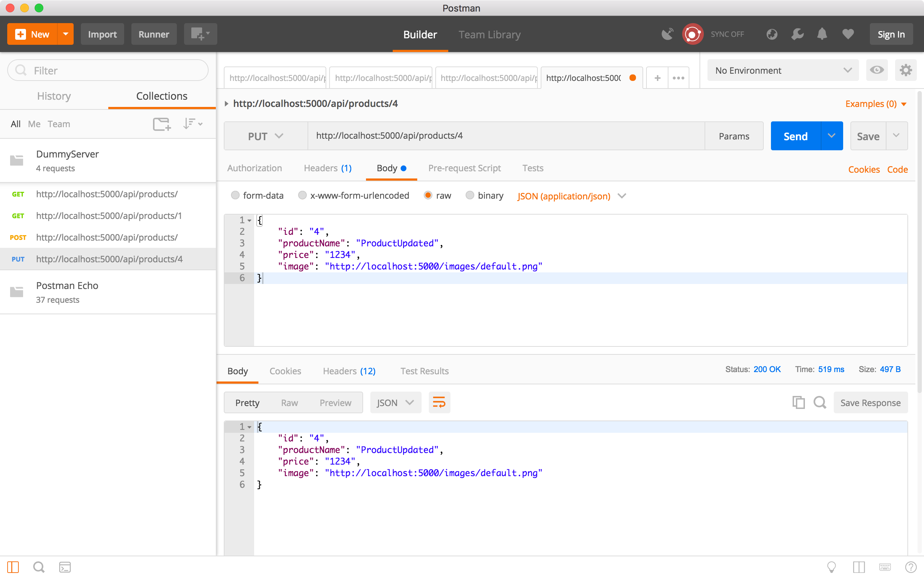The image size is (924, 578).
Task: Select x-www-form-urlencoded body type
Action: [302, 195]
